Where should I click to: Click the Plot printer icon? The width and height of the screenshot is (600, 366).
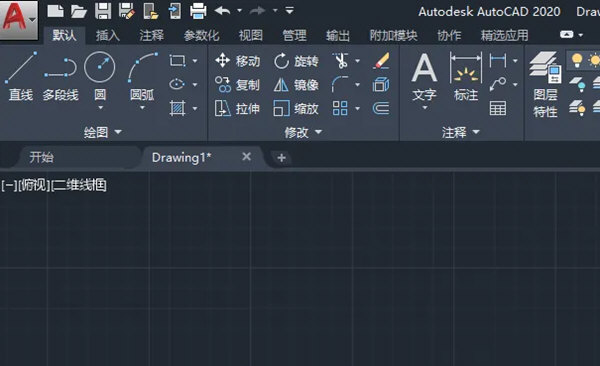[x=198, y=11]
